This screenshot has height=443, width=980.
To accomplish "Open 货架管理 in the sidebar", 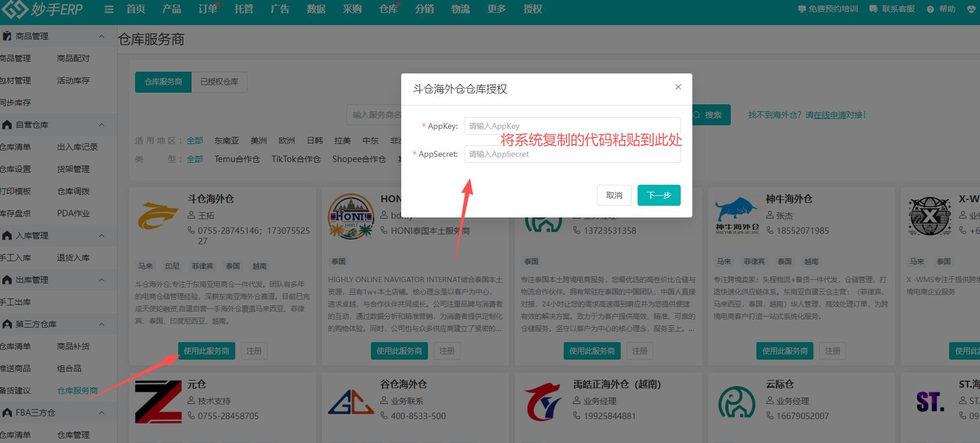I will [73, 169].
